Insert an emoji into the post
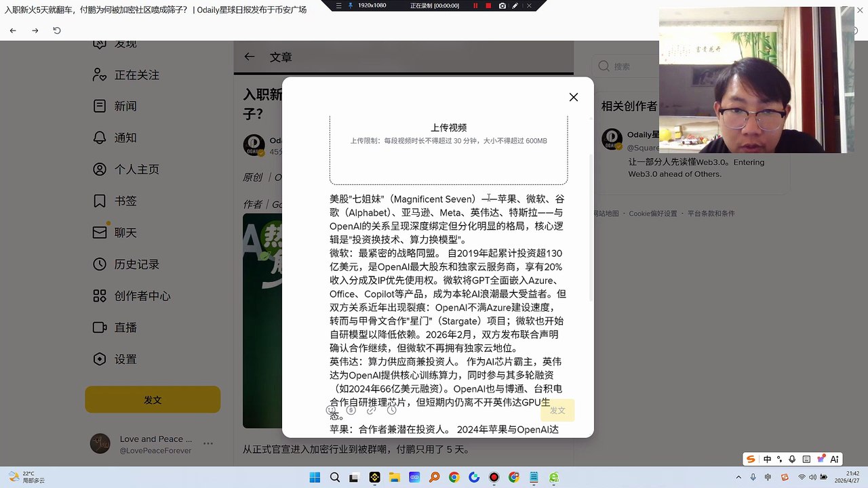 (331, 410)
